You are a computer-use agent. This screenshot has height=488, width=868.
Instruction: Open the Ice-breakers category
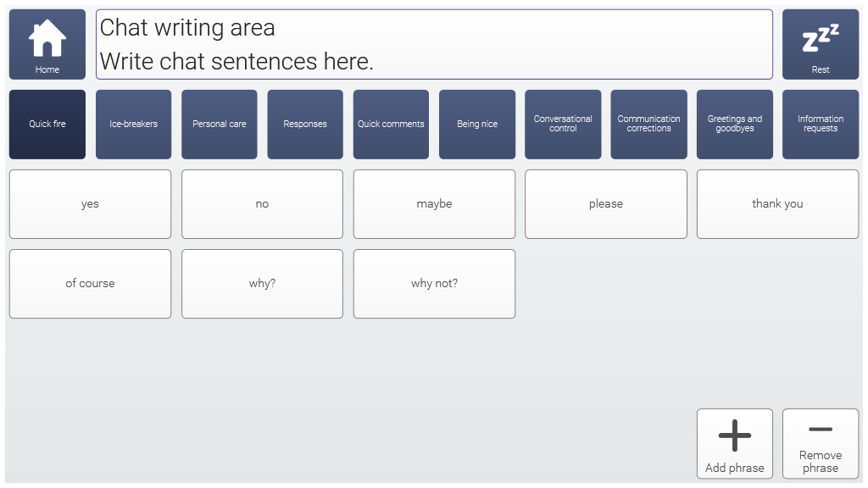(133, 125)
